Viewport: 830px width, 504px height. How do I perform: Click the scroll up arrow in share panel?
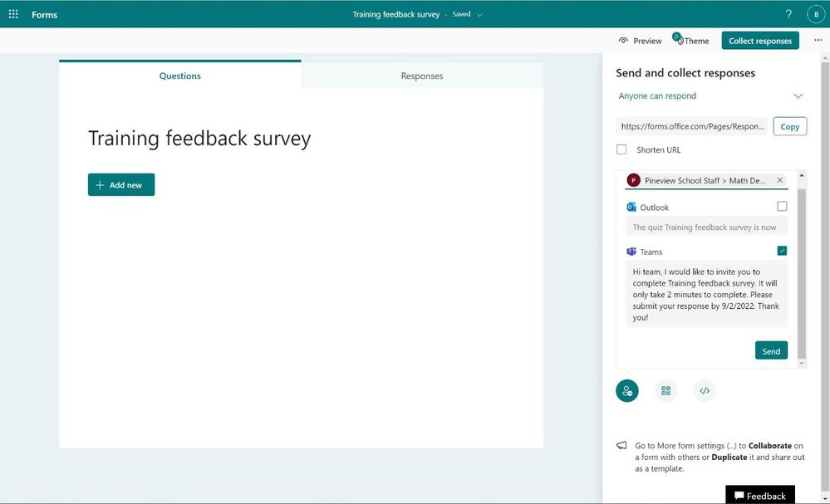click(802, 175)
